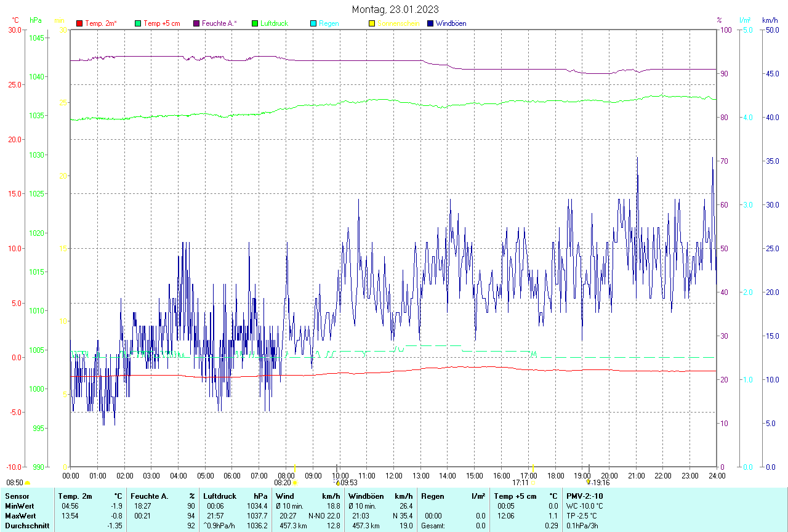This screenshot has width=788, height=532.
Task: Click the wind direction value 'N-NO 22.0'
Action: pyautogui.click(x=324, y=516)
